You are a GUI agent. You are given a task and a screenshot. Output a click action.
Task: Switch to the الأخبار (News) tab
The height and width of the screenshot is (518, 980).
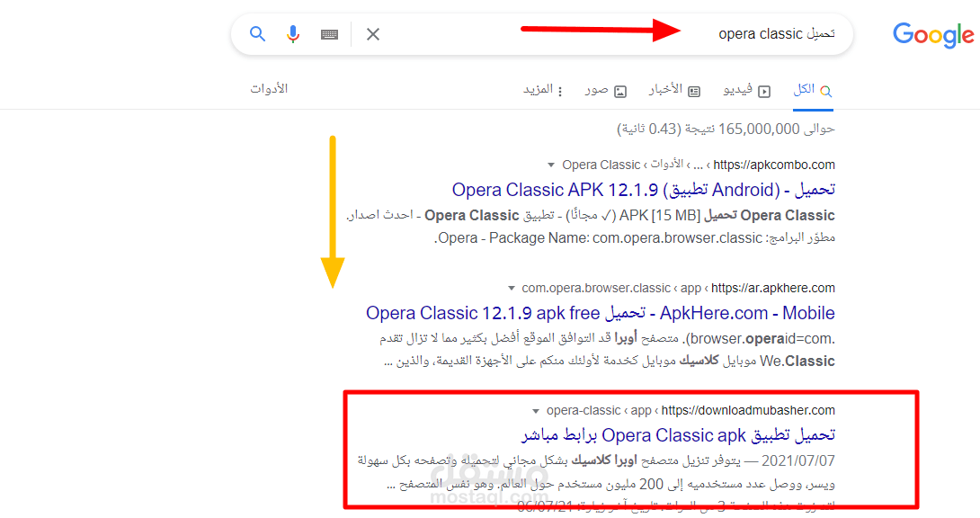(x=674, y=91)
